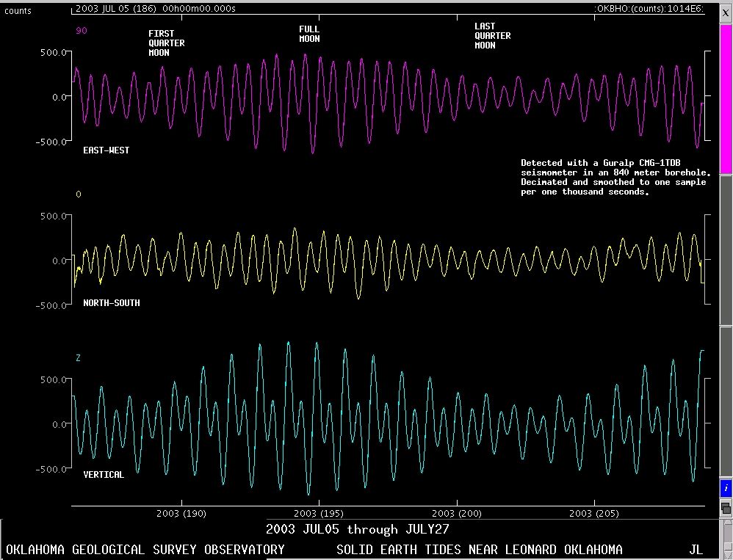Click the EAST-WEST trace label
The image size is (733, 560).
[x=106, y=150]
